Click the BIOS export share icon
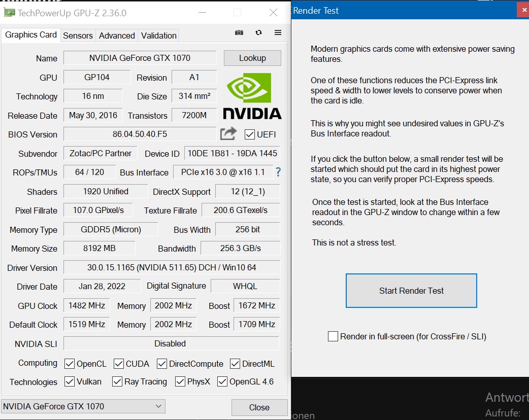This screenshot has height=420, width=529. 228,133
